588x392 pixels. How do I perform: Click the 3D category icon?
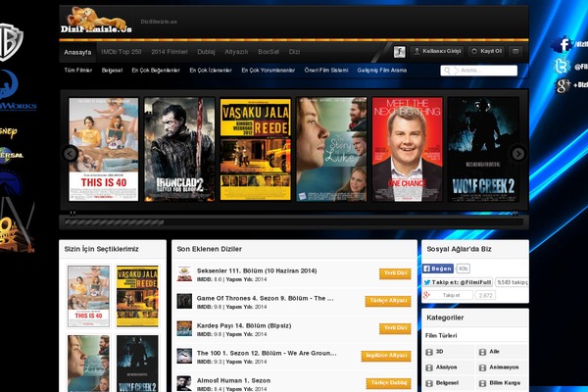(429, 352)
